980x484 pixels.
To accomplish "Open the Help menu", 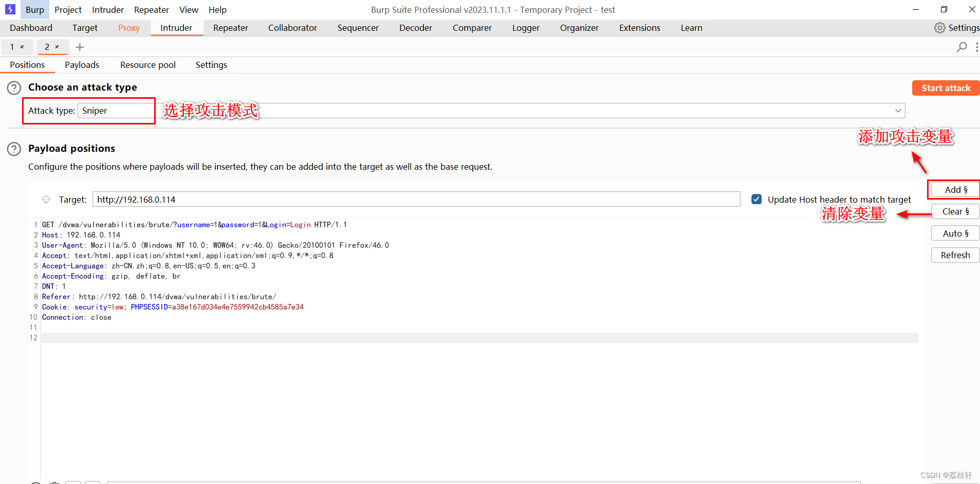I will click(217, 10).
